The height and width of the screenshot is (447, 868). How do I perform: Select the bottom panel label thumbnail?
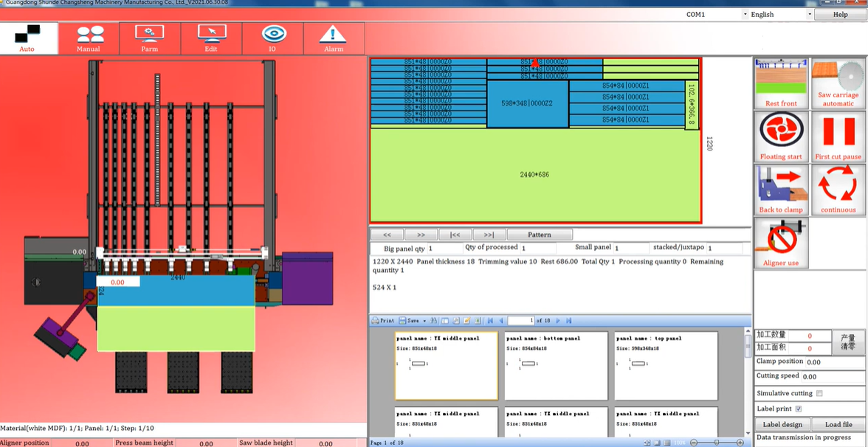[556, 365]
